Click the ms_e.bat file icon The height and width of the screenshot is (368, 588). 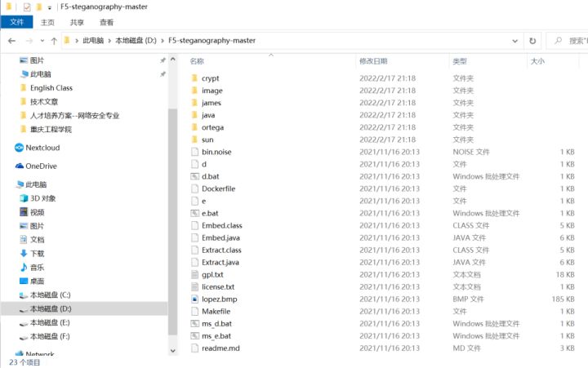tap(194, 336)
